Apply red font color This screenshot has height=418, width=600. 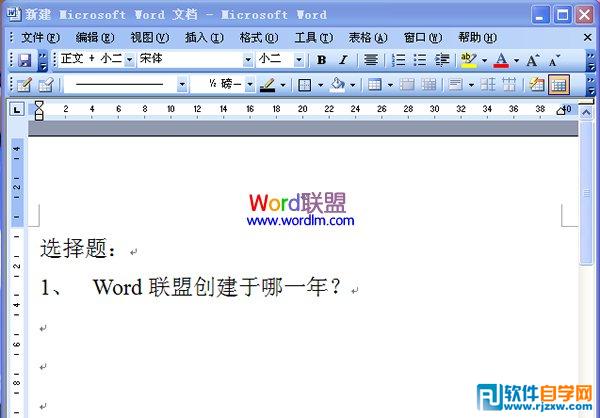(x=501, y=60)
